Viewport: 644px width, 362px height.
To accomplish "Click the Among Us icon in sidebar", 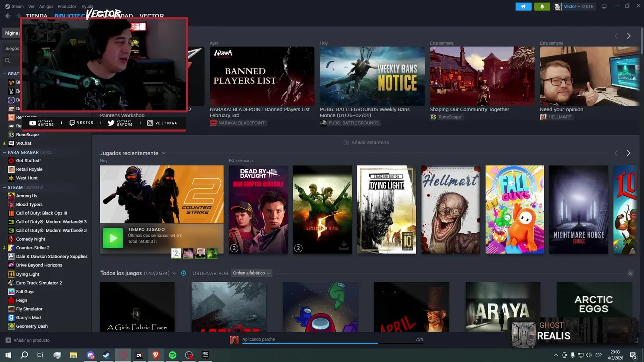I will (x=11, y=196).
